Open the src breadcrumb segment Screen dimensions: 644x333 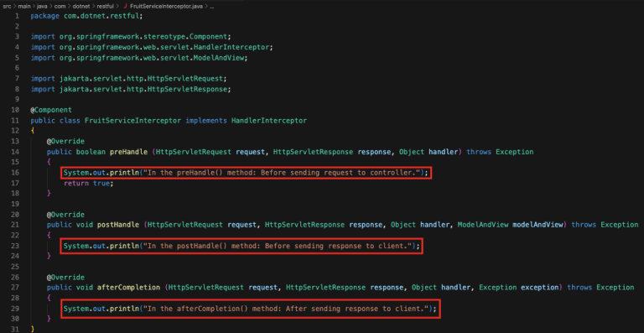7,7
